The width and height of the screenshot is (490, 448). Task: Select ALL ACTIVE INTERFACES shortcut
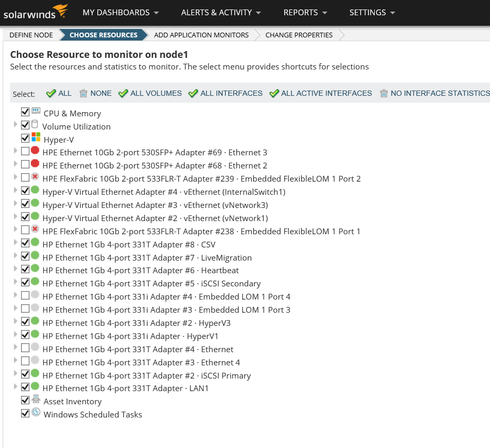pyautogui.click(x=321, y=93)
